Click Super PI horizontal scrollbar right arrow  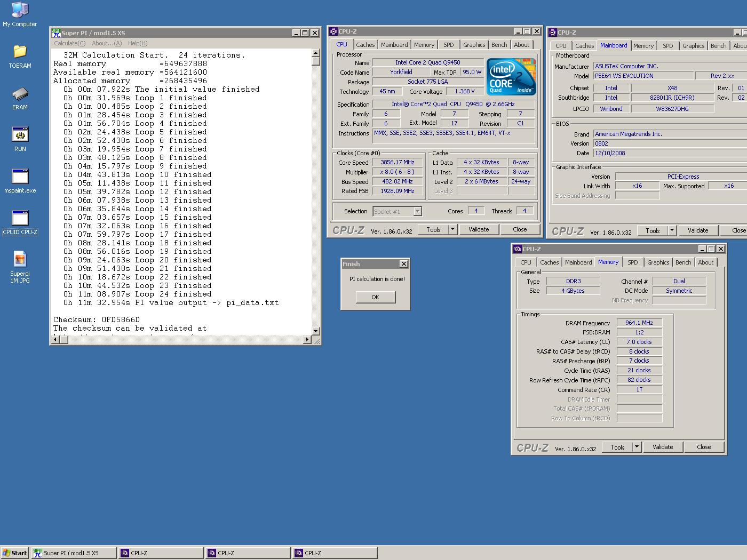[307, 340]
